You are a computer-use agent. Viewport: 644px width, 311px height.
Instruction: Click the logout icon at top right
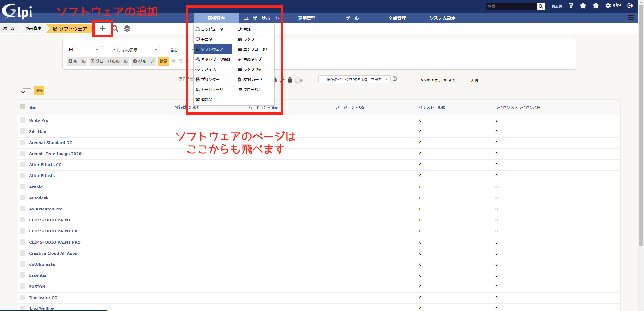(x=630, y=6)
